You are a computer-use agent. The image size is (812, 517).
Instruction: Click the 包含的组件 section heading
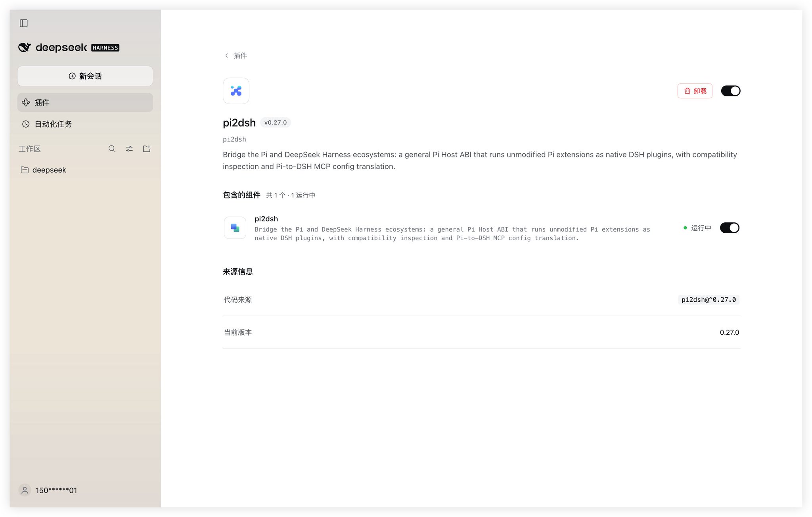(x=241, y=195)
